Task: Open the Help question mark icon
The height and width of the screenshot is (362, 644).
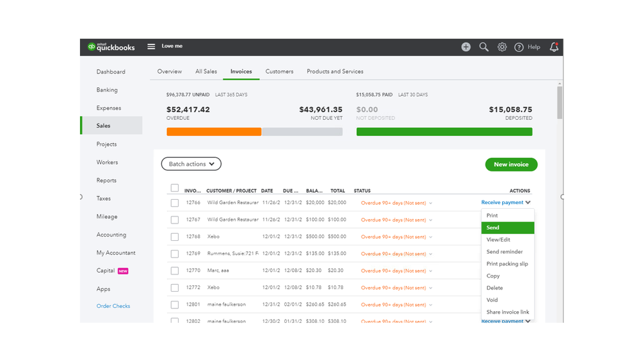Action: tap(519, 47)
